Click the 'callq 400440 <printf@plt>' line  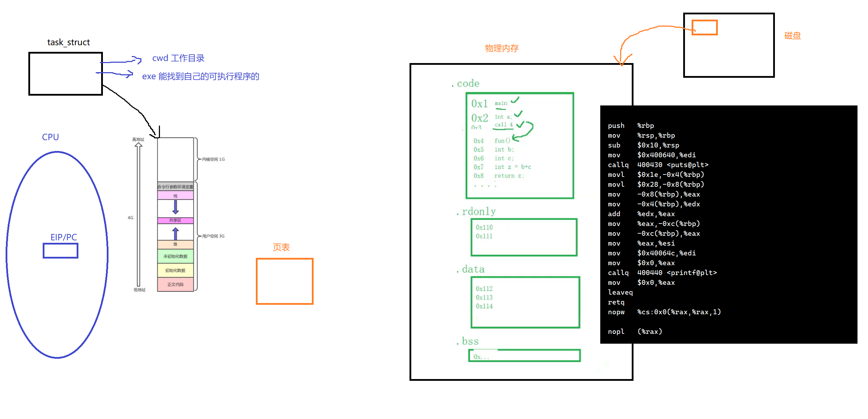point(662,273)
